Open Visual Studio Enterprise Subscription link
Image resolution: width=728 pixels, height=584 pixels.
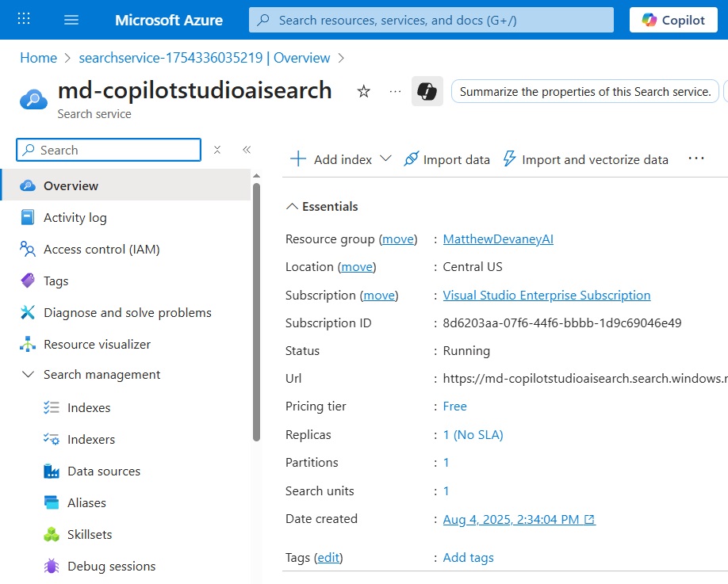coord(546,296)
